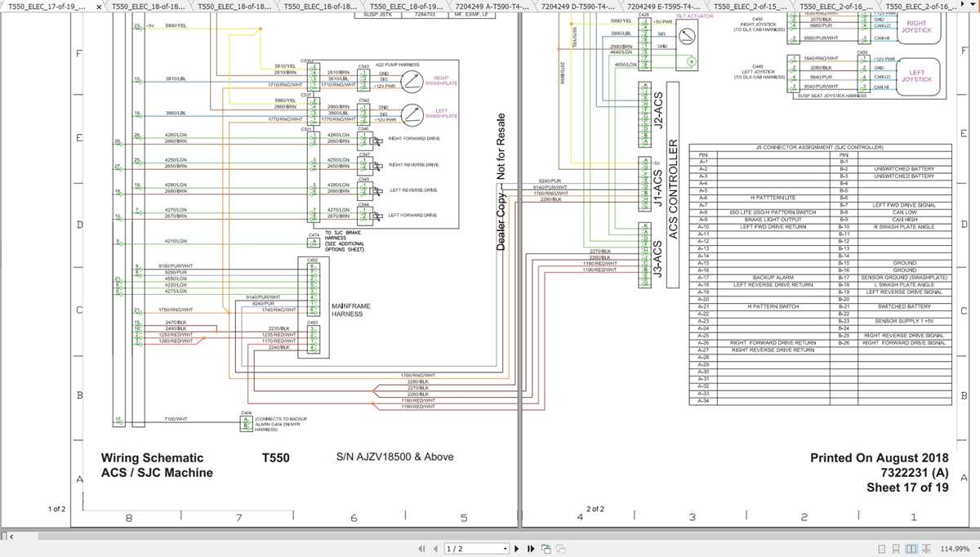Click the '7322231 (A)' part number
980x557 pixels.
tap(915, 473)
